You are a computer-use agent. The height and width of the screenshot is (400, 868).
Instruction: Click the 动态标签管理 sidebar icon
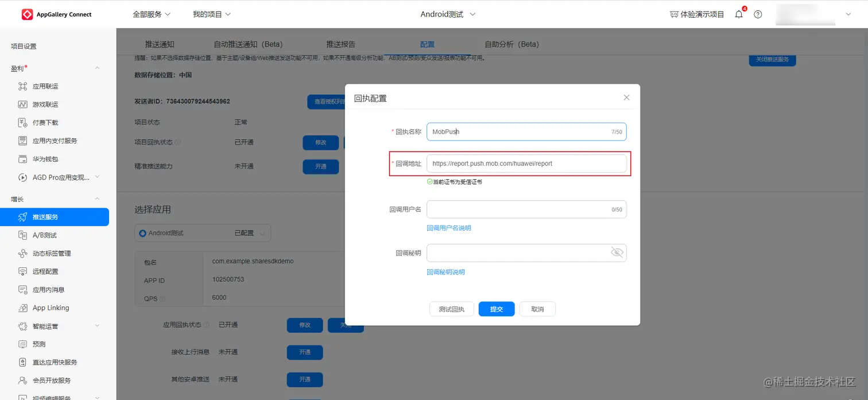[x=22, y=253]
